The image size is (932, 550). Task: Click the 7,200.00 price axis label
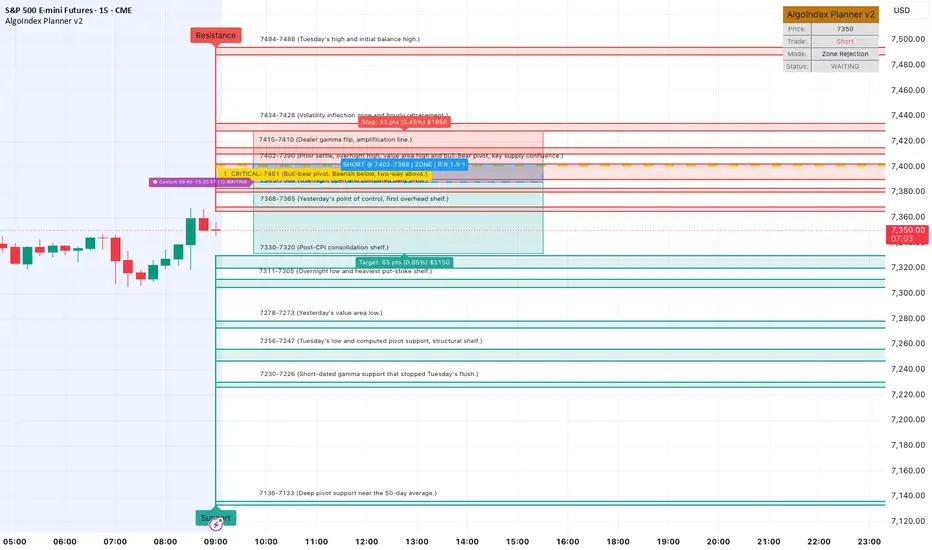pyautogui.click(x=908, y=419)
